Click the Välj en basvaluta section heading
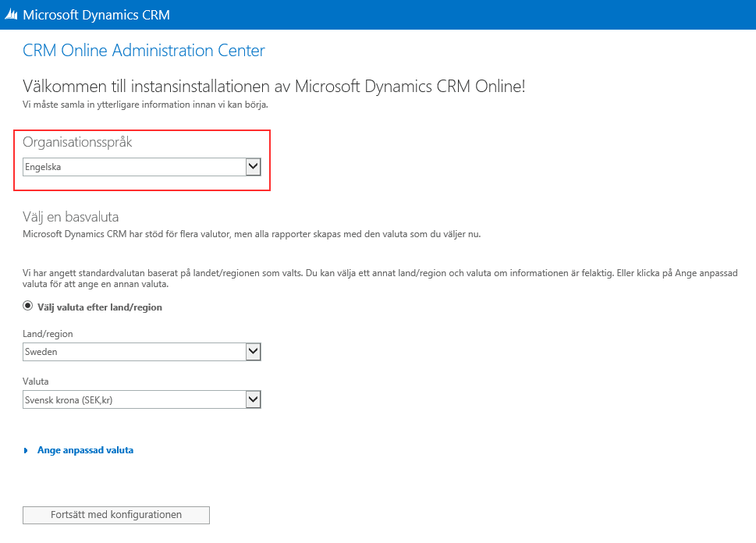 point(70,217)
